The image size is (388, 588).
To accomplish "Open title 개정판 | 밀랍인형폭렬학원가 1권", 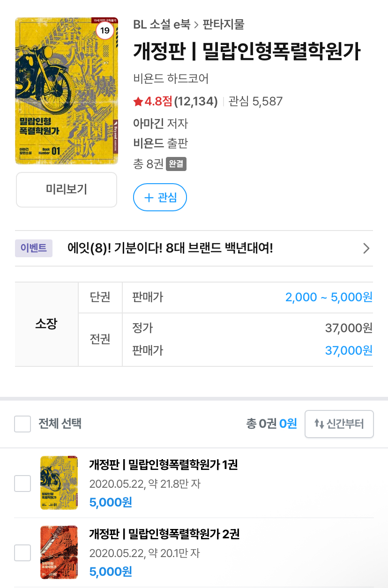I will pyautogui.click(x=164, y=465).
